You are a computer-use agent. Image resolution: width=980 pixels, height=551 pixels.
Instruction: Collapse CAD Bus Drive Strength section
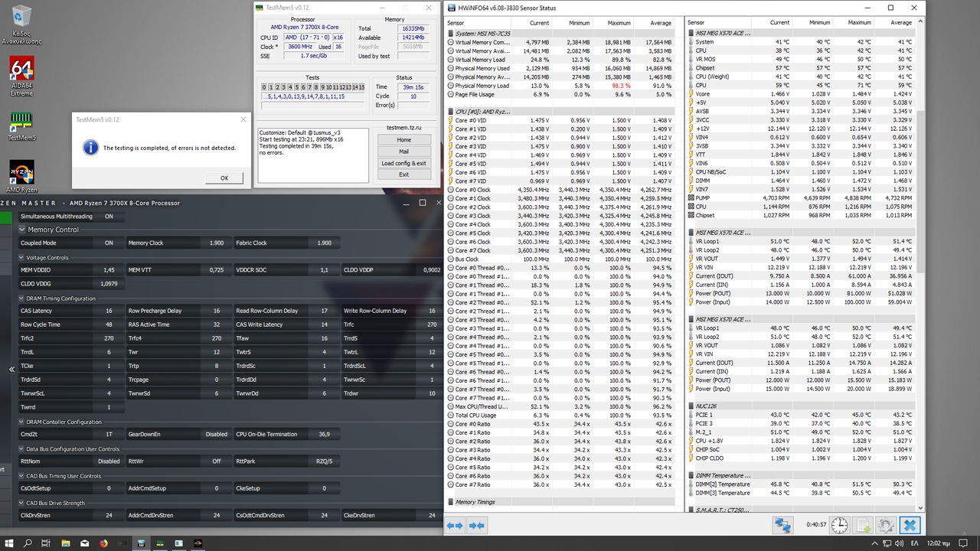coord(21,503)
